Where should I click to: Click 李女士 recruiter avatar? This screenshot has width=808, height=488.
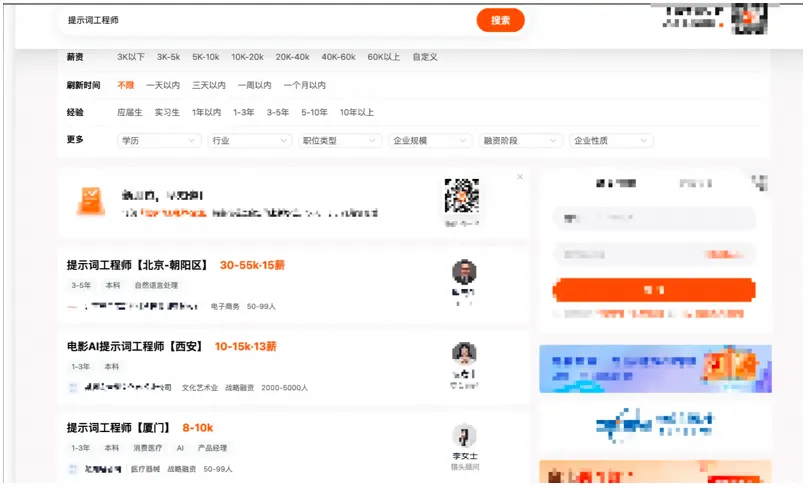tap(464, 435)
